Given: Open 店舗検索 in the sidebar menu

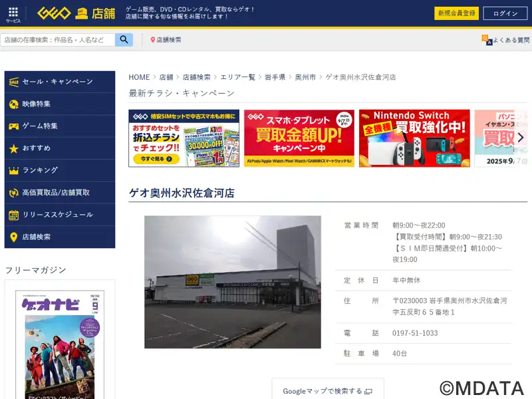Looking at the screenshot, I should (x=60, y=237).
